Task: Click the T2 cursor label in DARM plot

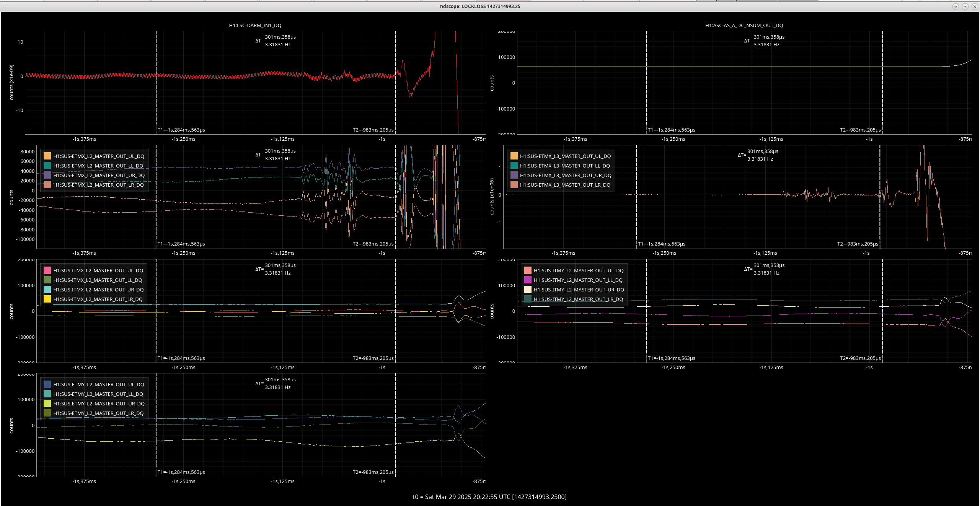Action: [x=373, y=130]
